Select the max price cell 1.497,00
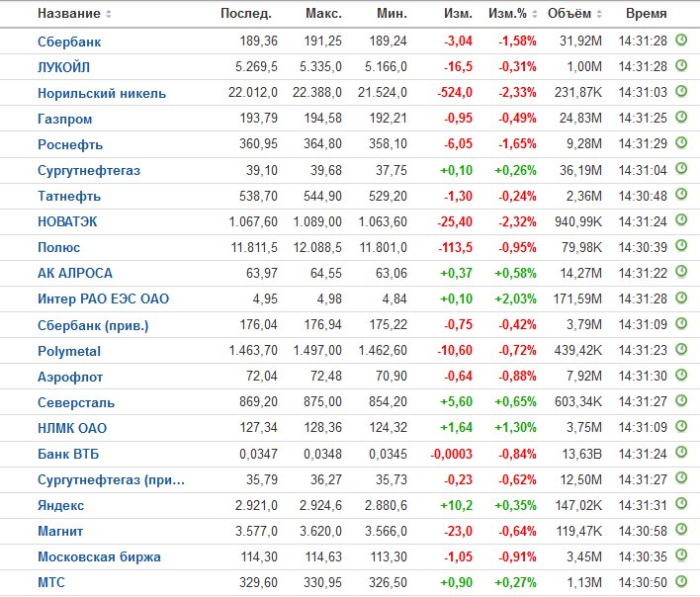The height and width of the screenshot is (597, 700). pyautogui.click(x=317, y=350)
